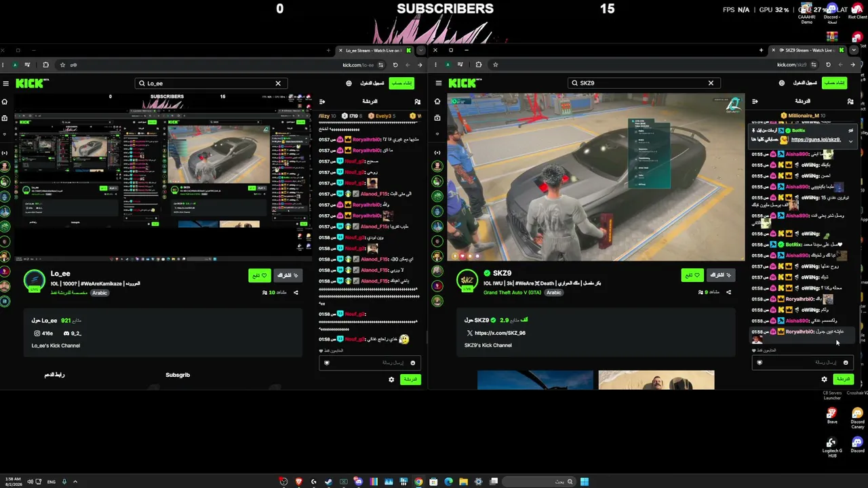Image resolution: width=868 pixels, height=488 pixels.
Task: Open tab list dropdown in Lo_ee browser
Action: 420,50
